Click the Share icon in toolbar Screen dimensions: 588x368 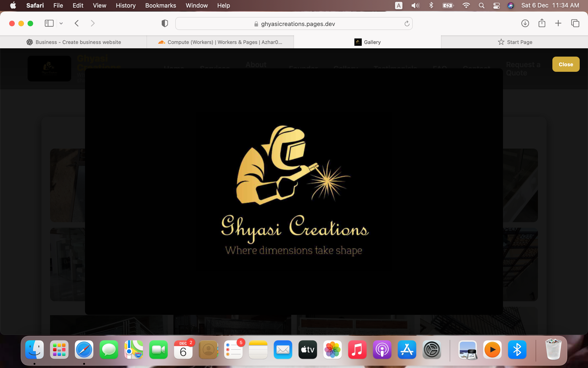coord(542,23)
